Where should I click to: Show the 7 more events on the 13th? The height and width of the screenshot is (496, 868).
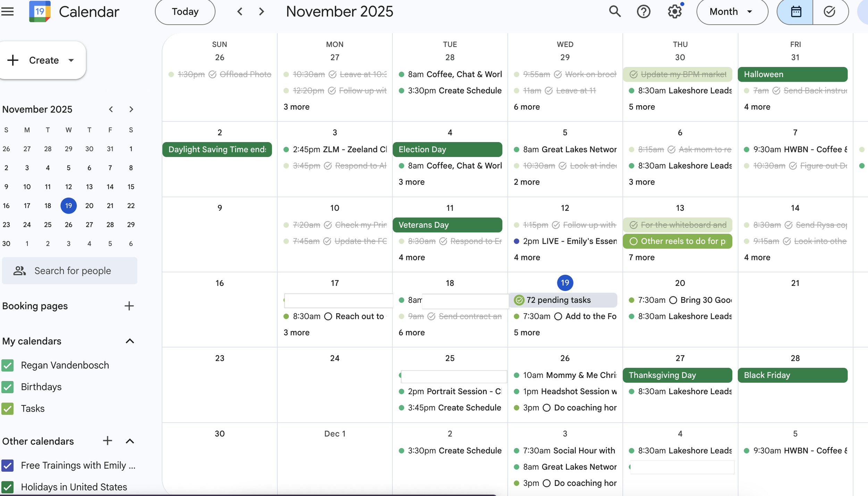click(x=642, y=257)
